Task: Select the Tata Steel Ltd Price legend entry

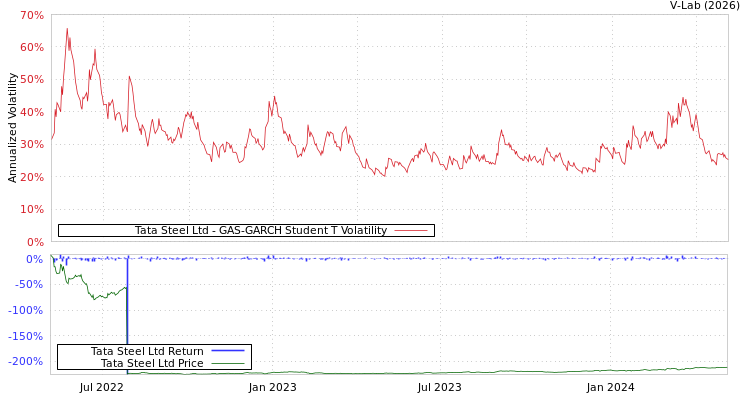Action: pos(152,363)
